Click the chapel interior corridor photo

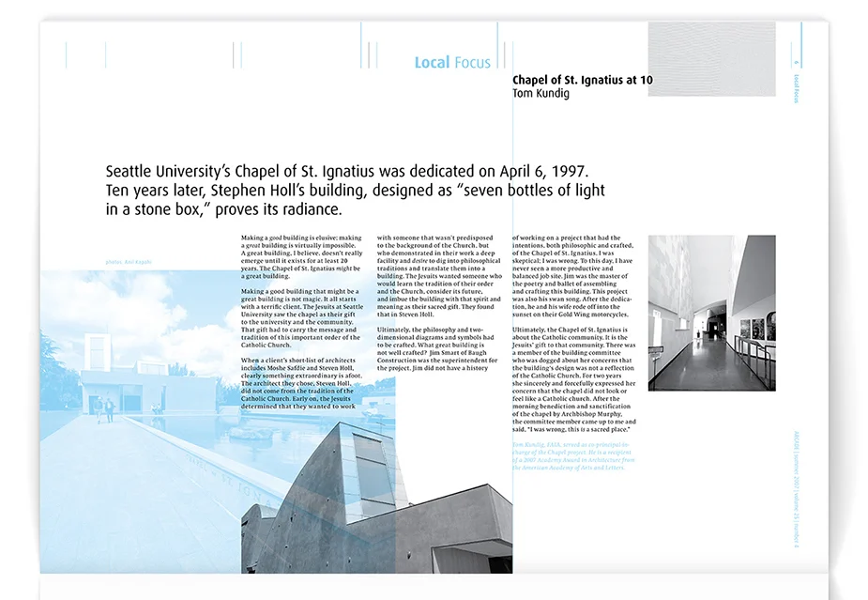711,313
